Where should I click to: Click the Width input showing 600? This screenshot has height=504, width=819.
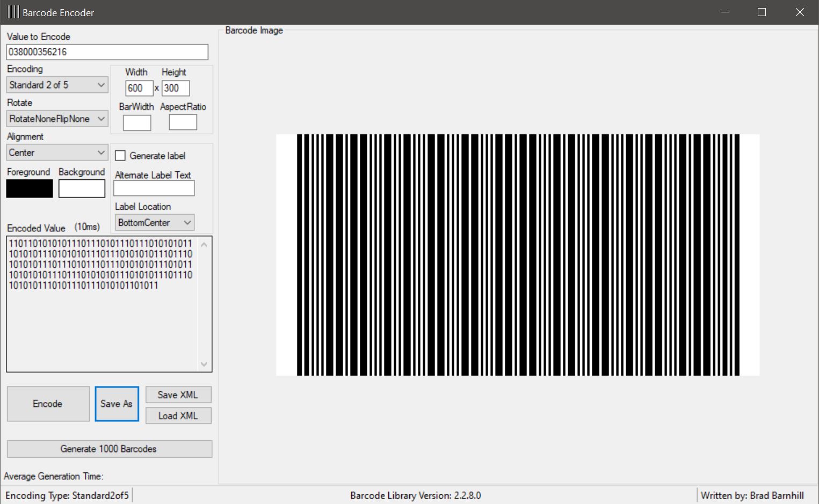point(139,88)
